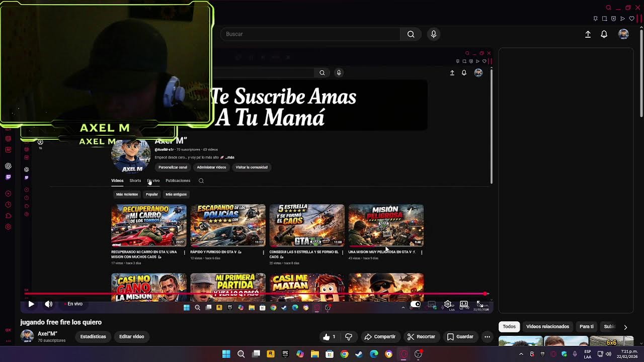Screen dimensions: 644x362
Task: Show hidden system tray icons chevron
Action: point(521,354)
